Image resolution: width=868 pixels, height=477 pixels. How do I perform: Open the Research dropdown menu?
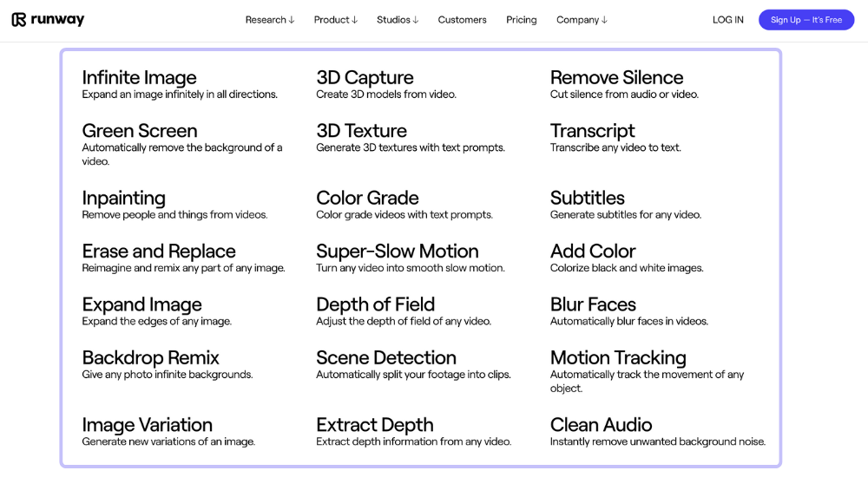tap(270, 20)
